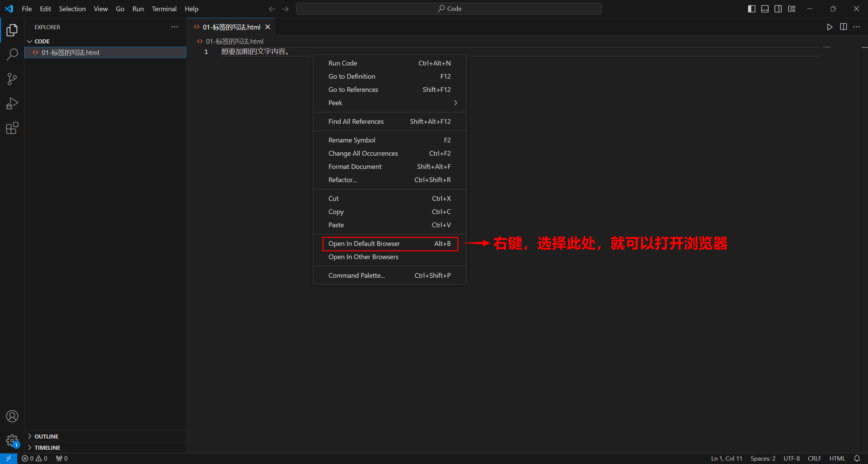The image size is (868, 464).
Task: Toggle the Secondary Side Bar layout
Action: click(x=778, y=9)
